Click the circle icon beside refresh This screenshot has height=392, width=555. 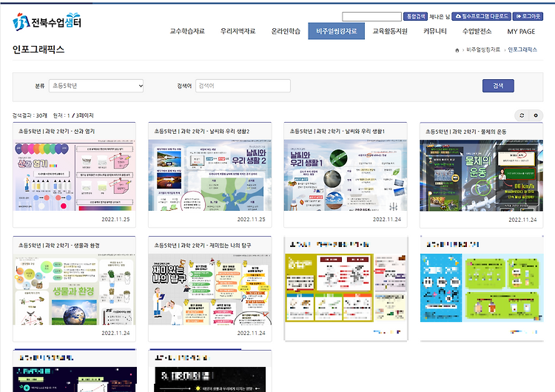click(536, 115)
